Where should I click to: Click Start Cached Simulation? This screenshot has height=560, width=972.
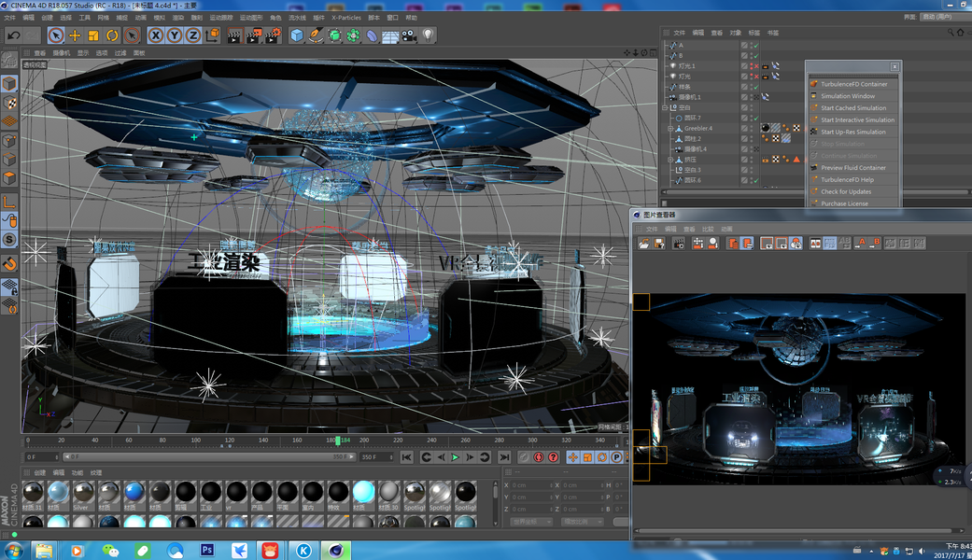[x=853, y=107]
